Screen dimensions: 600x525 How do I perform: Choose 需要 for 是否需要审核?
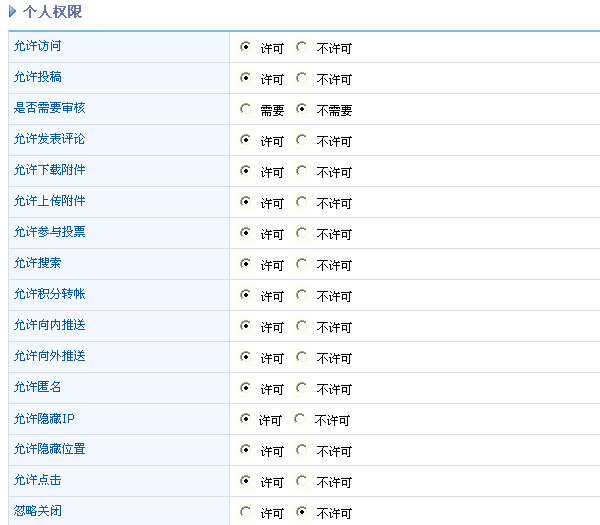(x=245, y=109)
